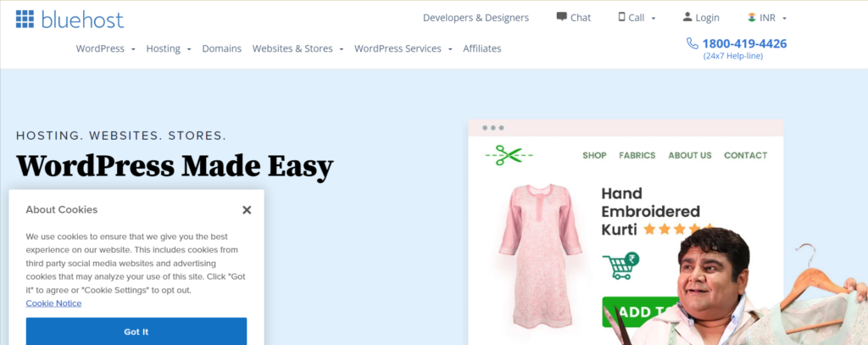Click the pink kurti product image
This screenshot has height=345, width=868.
[x=541, y=256]
